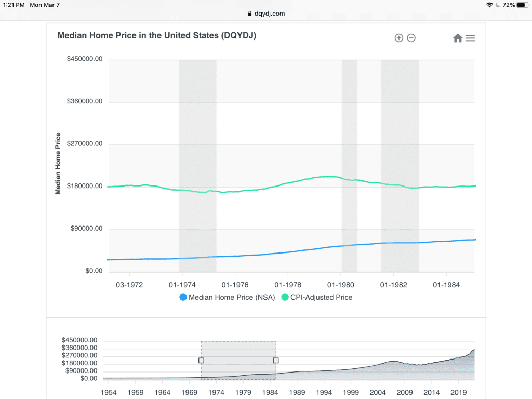Viewport: 532px width, 399px height.
Task: Click the green legend marker circle
Action: (x=285, y=298)
